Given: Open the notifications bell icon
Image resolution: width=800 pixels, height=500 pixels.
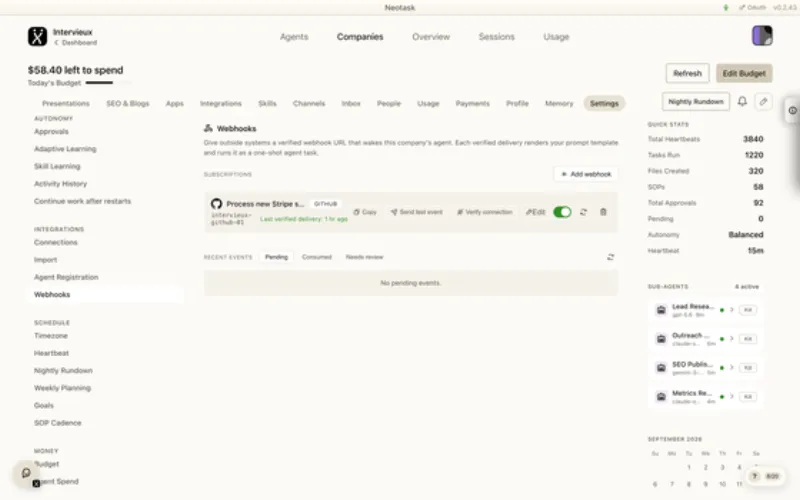Looking at the screenshot, I should (x=742, y=102).
